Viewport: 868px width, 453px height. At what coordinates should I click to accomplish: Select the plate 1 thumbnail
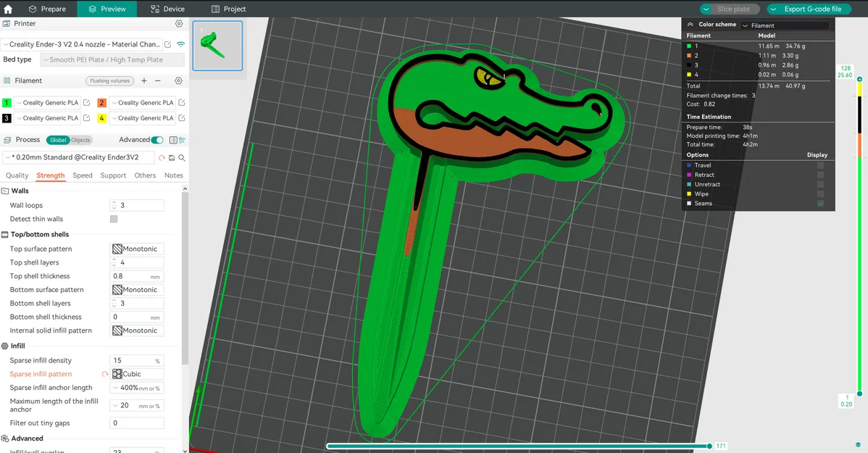tap(217, 46)
